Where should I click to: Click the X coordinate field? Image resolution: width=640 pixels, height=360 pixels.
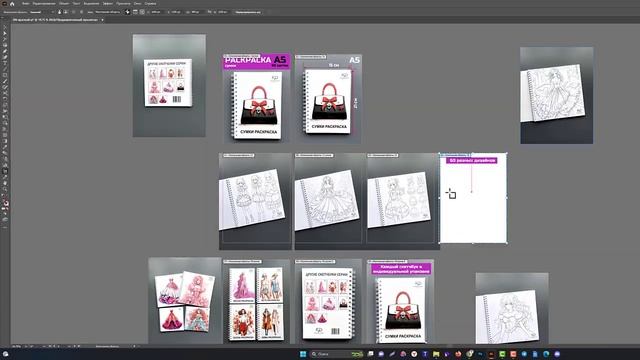tap(156, 12)
